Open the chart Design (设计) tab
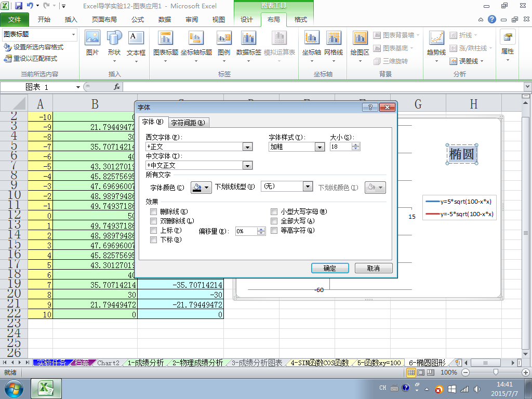Viewport: 532px width, 399px height. point(247,20)
